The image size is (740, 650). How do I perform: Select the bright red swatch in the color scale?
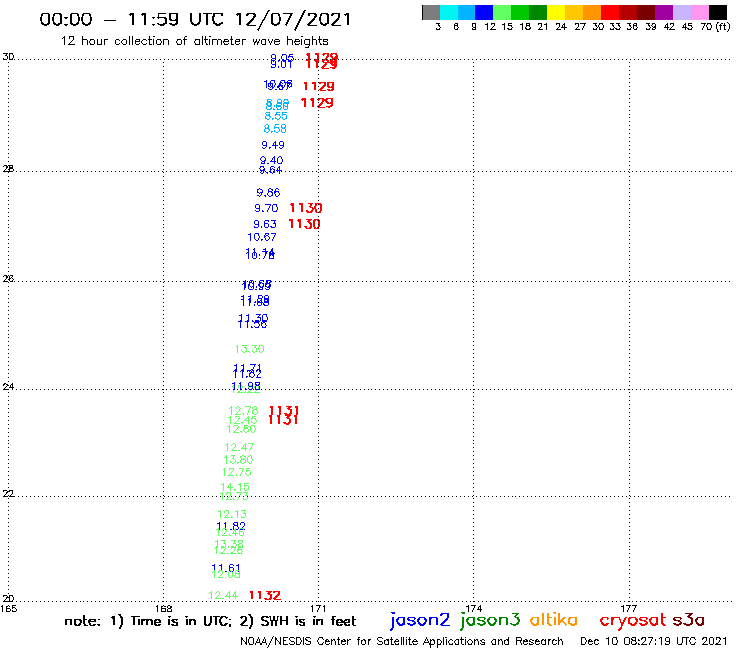610,12
